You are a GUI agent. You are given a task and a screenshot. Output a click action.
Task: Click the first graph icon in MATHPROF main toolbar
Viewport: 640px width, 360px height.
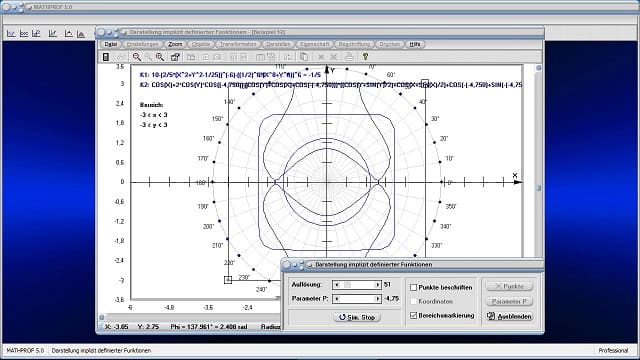11,33
